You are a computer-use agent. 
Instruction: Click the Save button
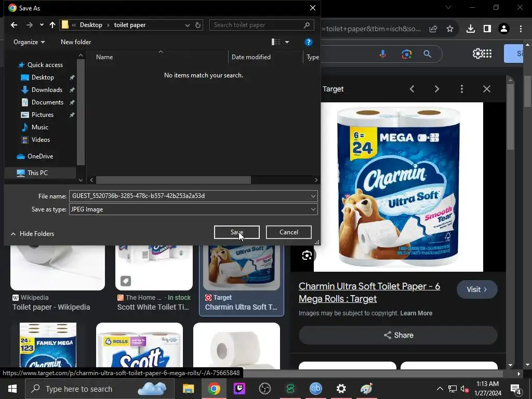[237, 232]
